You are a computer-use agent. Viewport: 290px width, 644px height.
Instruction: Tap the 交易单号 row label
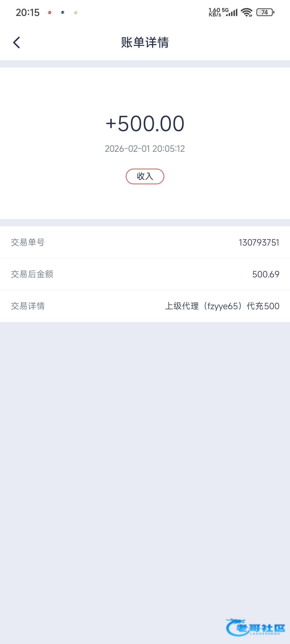pyautogui.click(x=28, y=242)
